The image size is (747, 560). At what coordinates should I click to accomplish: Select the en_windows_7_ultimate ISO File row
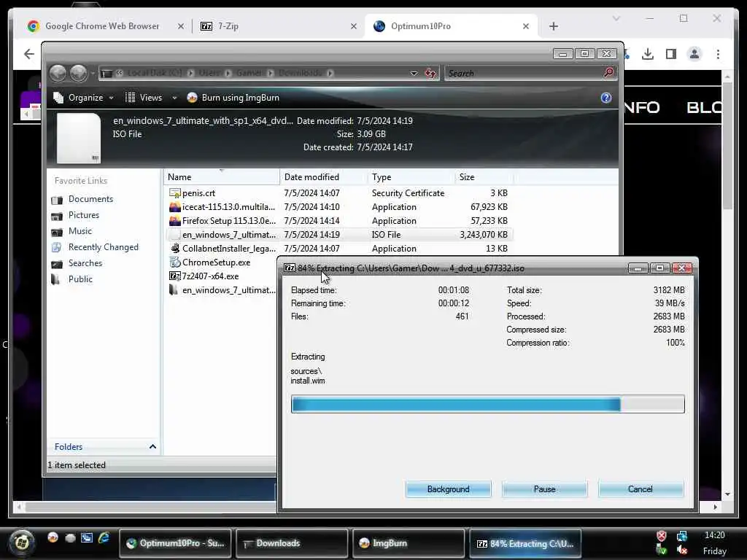(x=338, y=234)
